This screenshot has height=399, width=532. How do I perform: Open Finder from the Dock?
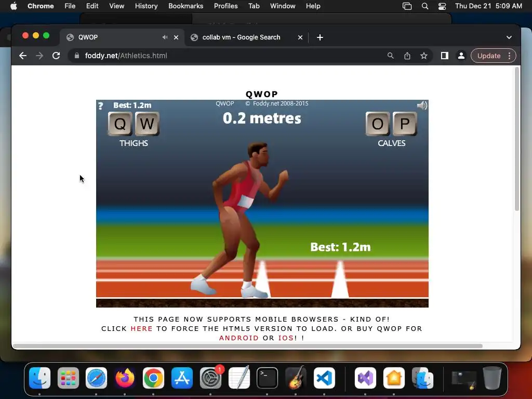click(39, 378)
